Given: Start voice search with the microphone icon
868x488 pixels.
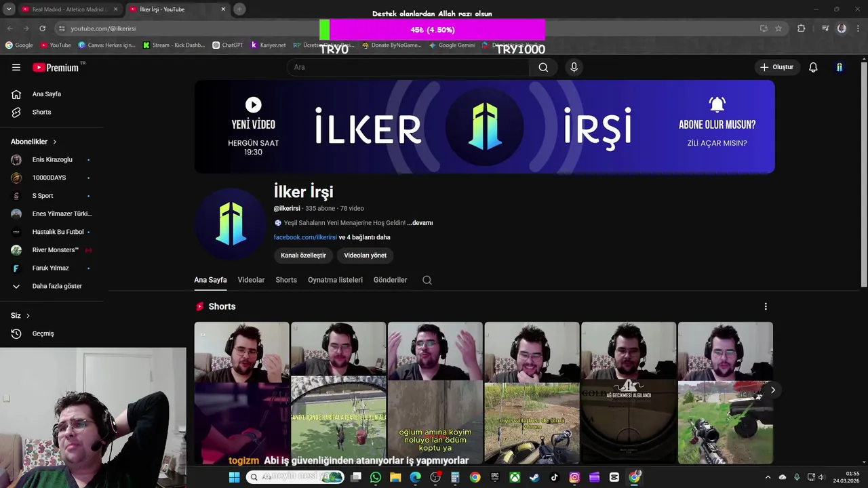Looking at the screenshot, I should (x=574, y=67).
